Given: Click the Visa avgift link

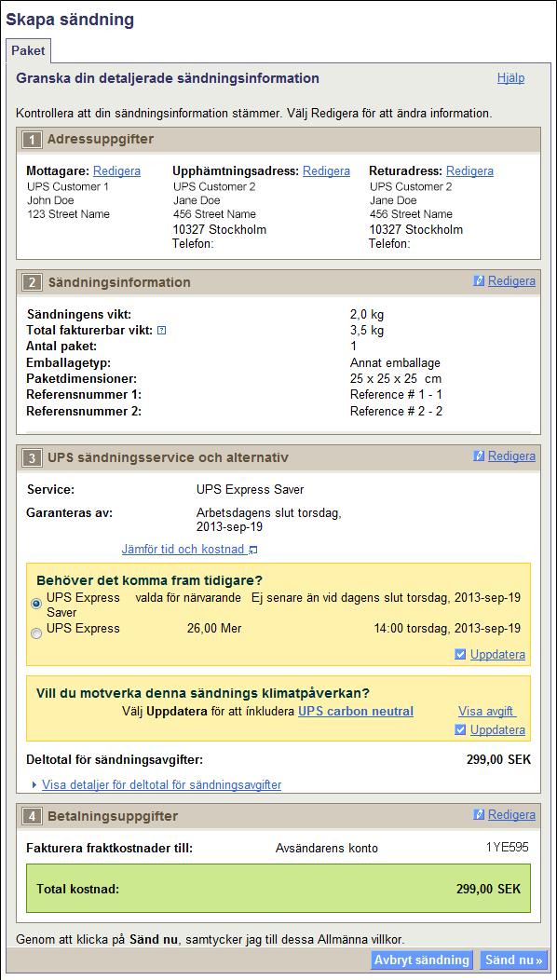Looking at the screenshot, I should click(486, 712).
